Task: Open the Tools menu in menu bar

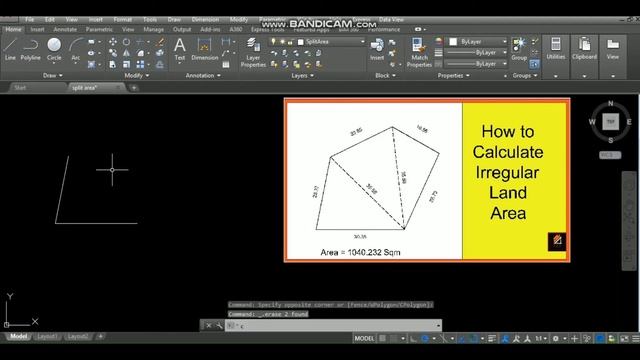Action: click(150, 20)
